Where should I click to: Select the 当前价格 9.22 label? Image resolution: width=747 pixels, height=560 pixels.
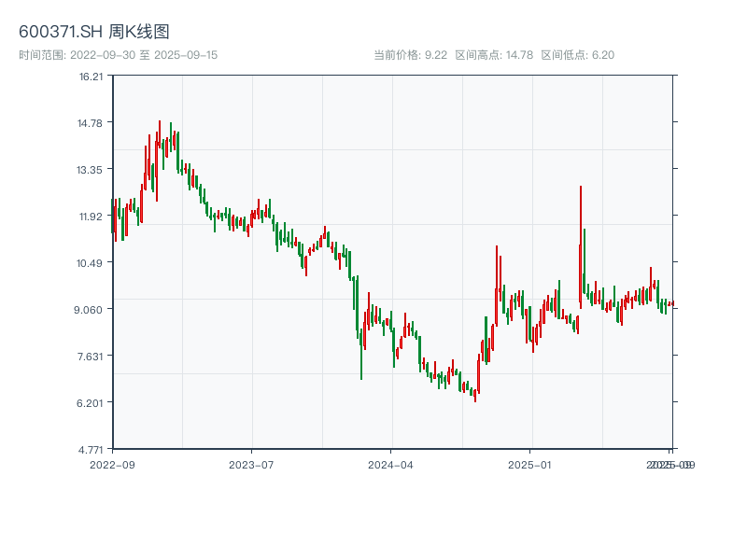coord(411,55)
